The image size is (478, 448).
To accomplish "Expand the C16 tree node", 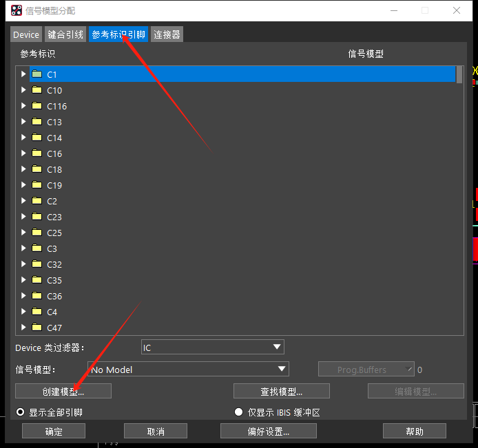I will [23, 153].
